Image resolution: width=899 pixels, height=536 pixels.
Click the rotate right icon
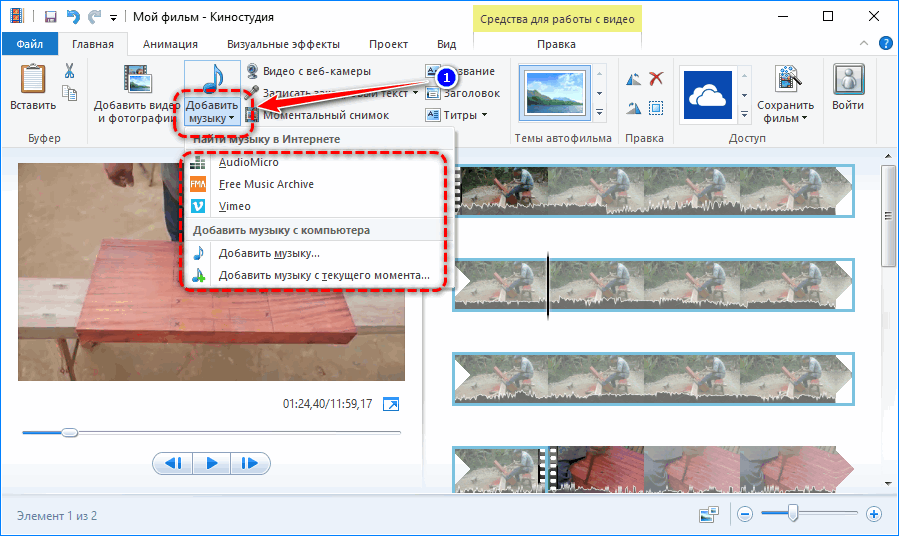[634, 108]
